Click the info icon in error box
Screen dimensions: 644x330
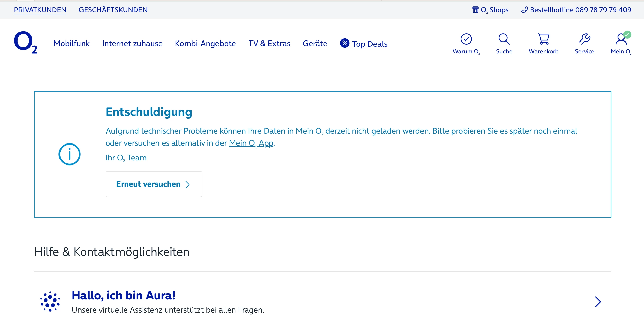tap(69, 154)
